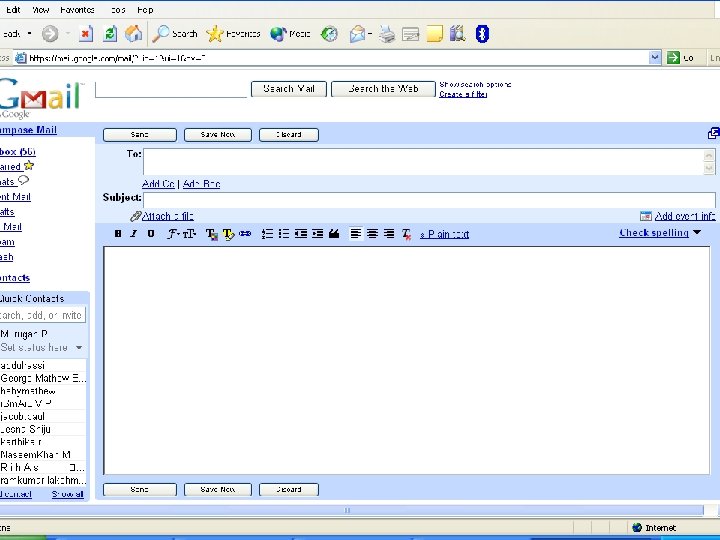Open the Favorites menu
Viewport: 720px width, 540px height.
coord(77,10)
